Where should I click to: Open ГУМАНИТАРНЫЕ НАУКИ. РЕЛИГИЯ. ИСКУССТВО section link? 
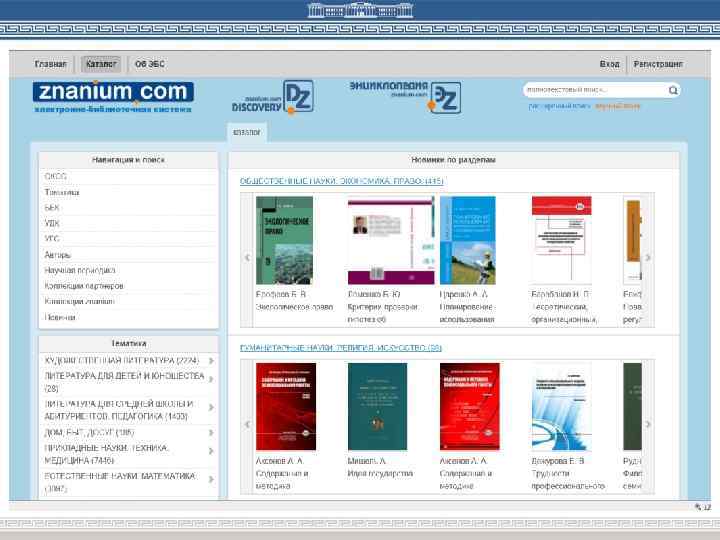pos(341,348)
